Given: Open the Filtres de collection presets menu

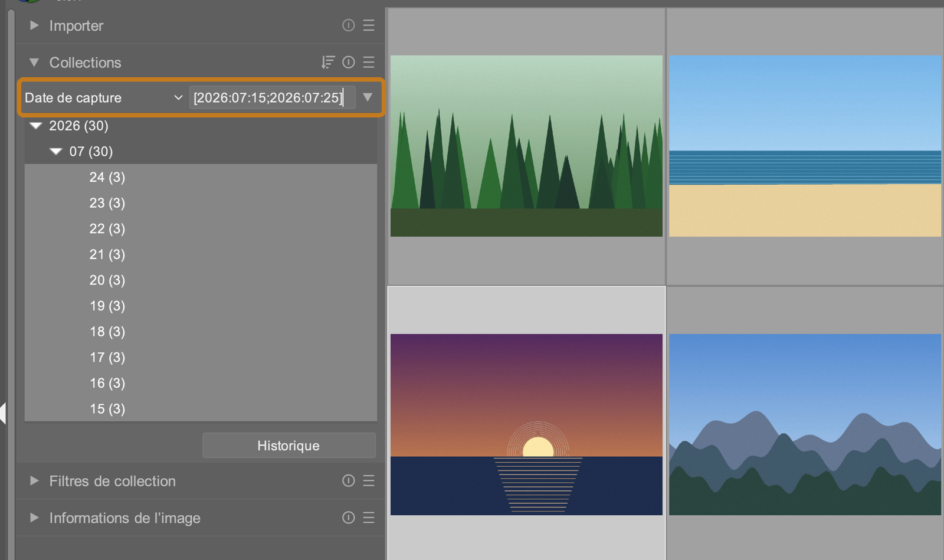Looking at the screenshot, I should pos(369,481).
